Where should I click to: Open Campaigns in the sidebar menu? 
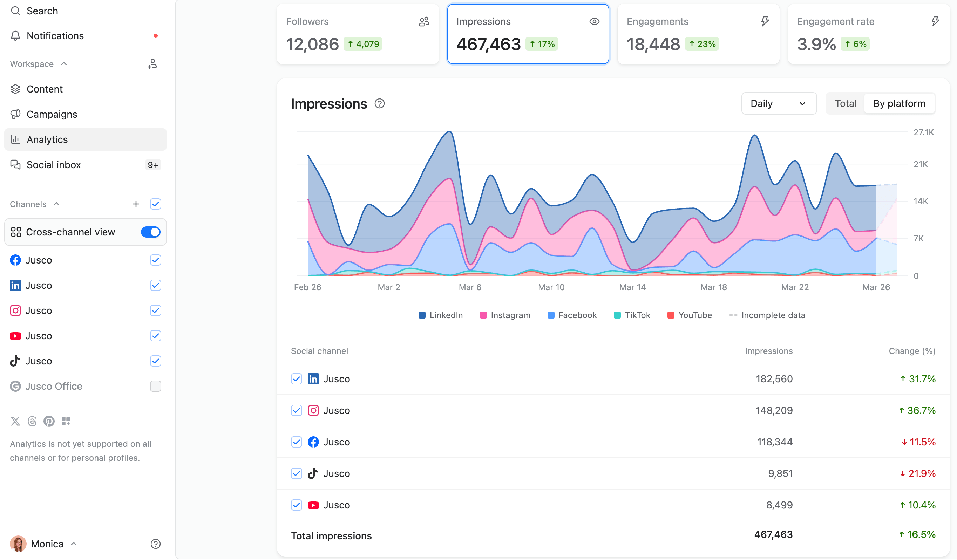pos(52,114)
